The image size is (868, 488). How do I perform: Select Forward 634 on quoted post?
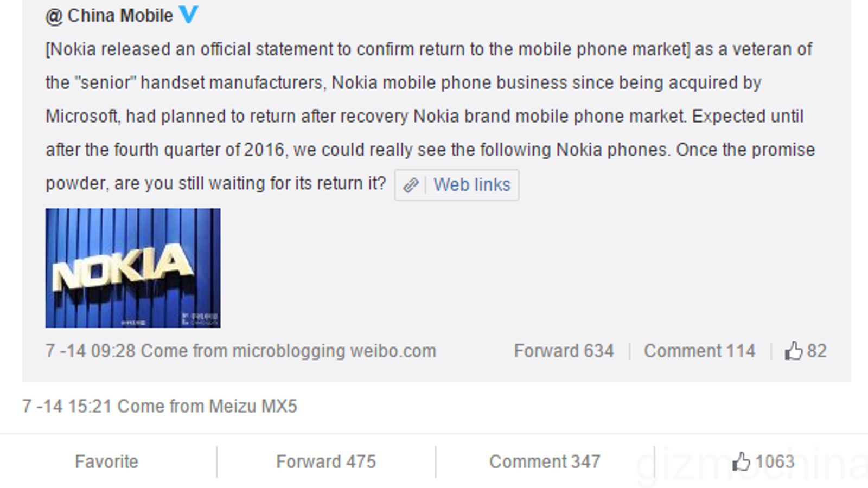click(564, 351)
